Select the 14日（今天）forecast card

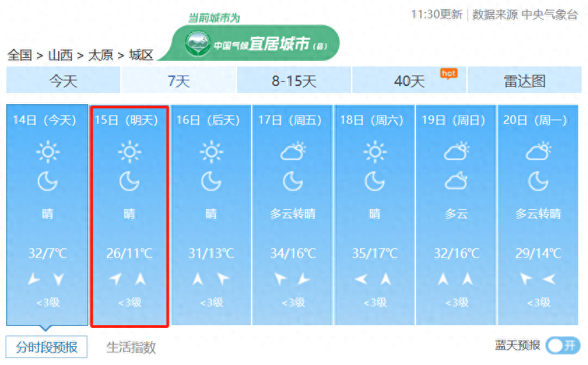48,215
